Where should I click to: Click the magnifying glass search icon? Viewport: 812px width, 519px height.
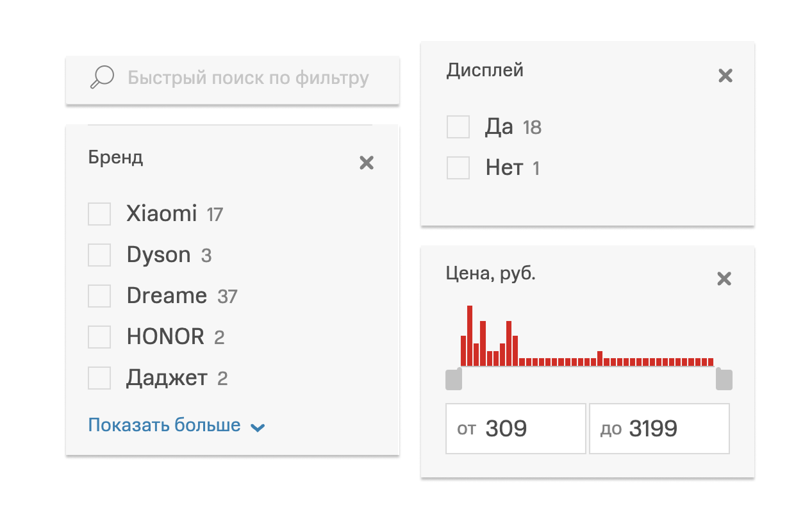click(102, 78)
